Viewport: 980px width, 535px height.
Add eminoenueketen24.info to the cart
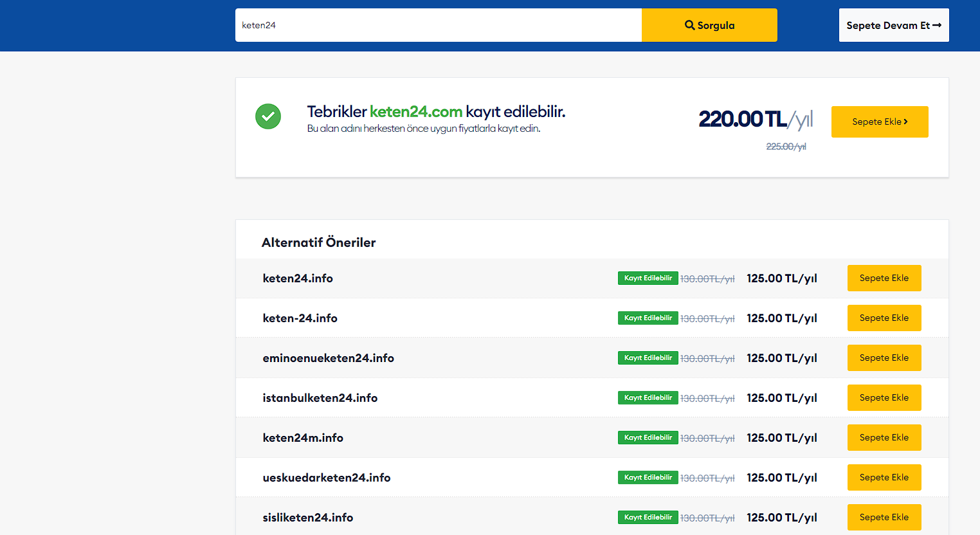click(x=884, y=358)
